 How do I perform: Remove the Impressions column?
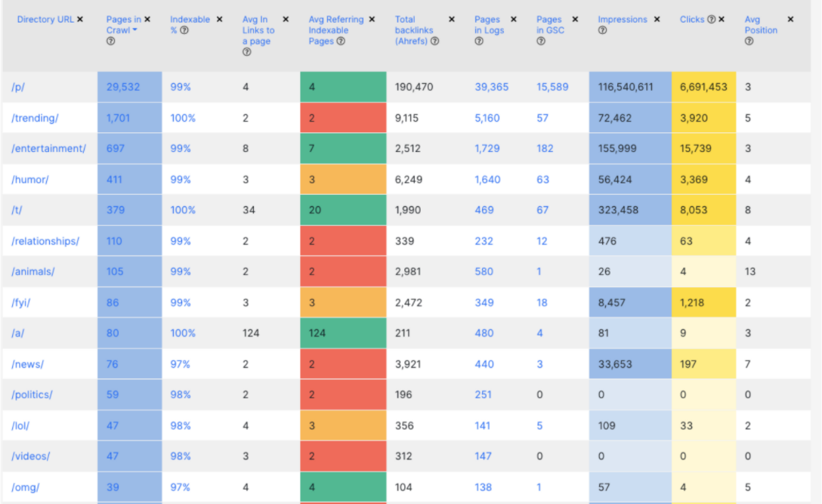click(657, 19)
